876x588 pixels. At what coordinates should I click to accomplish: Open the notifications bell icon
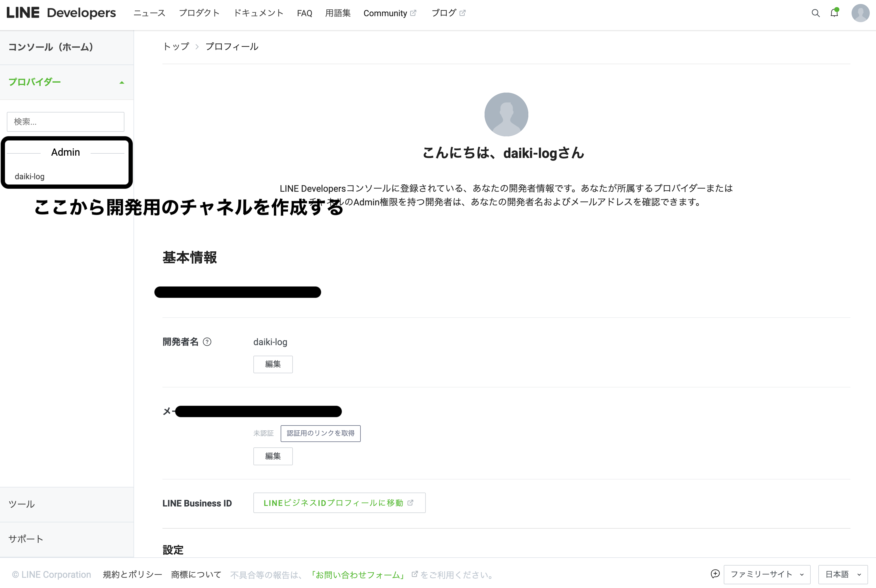point(834,13)
